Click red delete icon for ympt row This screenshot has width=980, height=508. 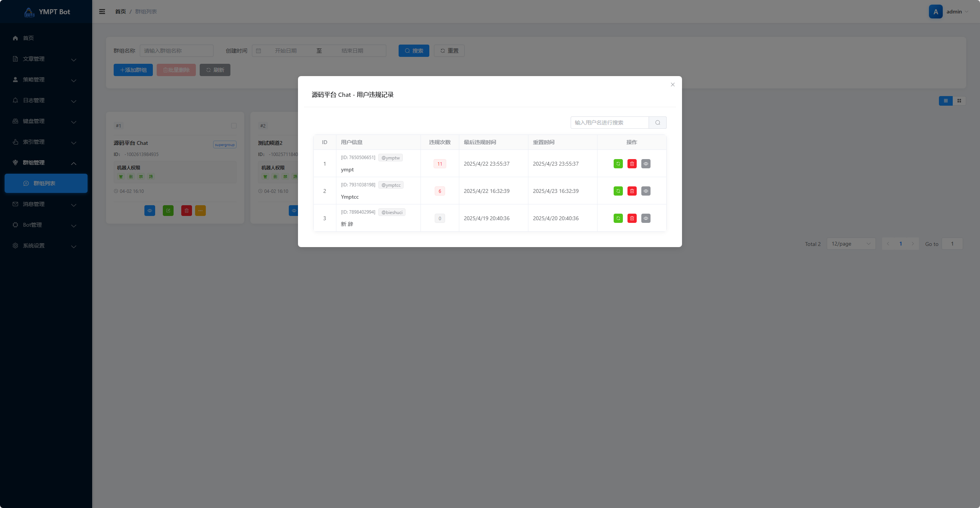coord(632,164)
